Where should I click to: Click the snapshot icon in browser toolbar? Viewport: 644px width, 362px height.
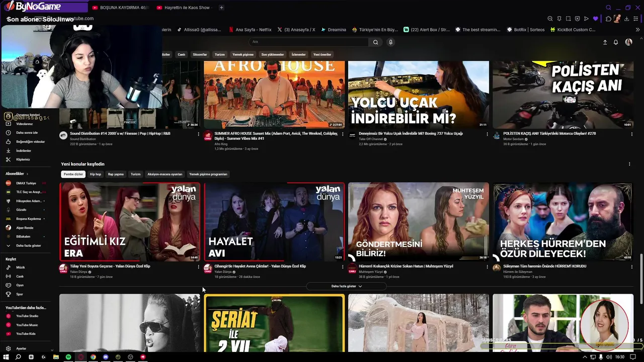click(x=568, y=19)
